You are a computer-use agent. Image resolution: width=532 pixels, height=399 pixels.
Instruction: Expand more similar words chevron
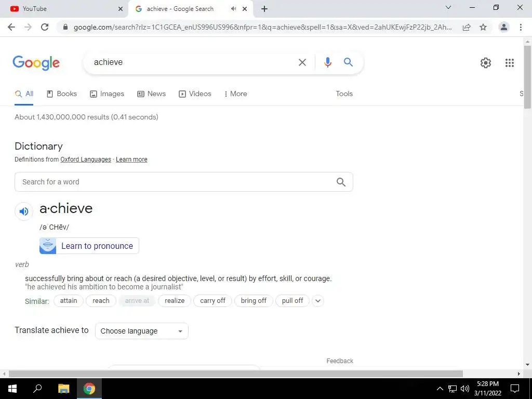pos(318,301)
